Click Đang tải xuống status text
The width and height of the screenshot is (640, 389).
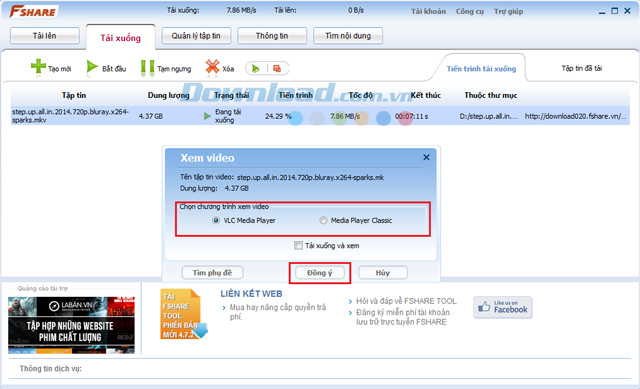point(228,116)
